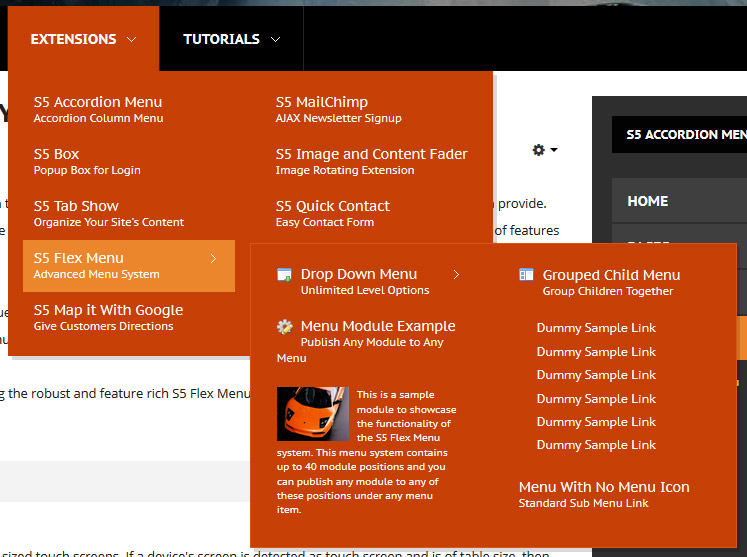This screenshot has height=557, width=747.
Task: Expand the Tutorials menu chevron
Action: point(275,40)
